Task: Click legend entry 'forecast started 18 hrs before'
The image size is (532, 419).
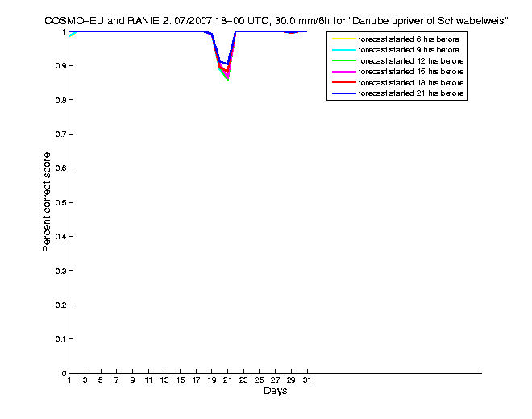Action: 411,83
